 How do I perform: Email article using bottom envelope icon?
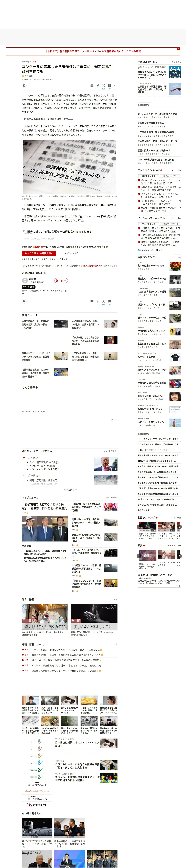pos(92,301)
